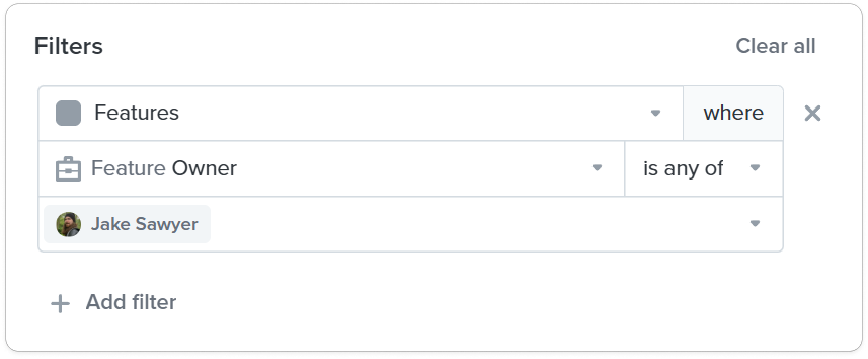Click the Add filter button
Viewport: 868px width, 359px height.
(113, 303)
